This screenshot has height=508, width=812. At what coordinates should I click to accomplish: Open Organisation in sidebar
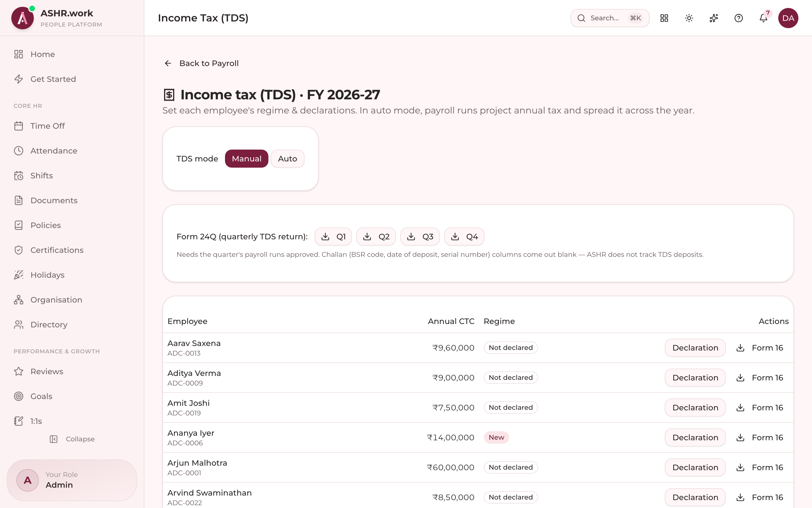(72, 300)
